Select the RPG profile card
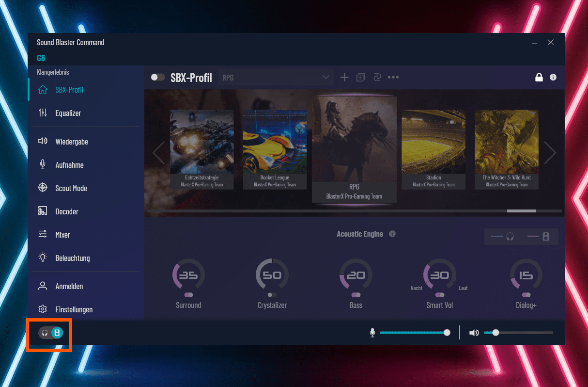The image size is (588, 387). click(354, 149)
